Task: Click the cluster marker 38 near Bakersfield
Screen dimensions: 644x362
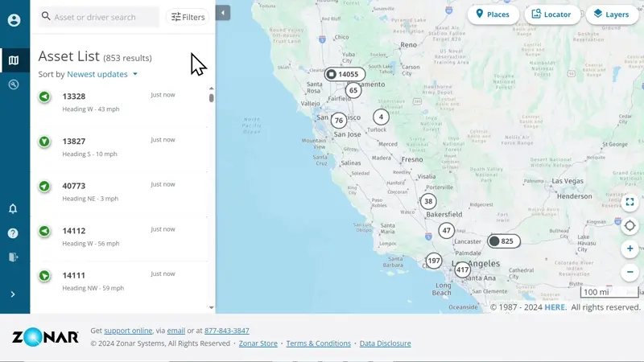Action: (428, 202)
